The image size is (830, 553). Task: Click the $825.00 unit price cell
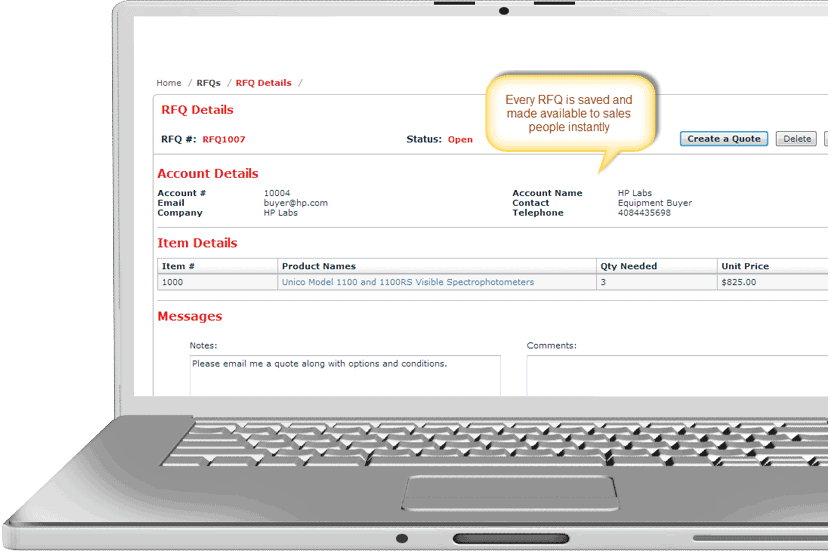(773, 282)
